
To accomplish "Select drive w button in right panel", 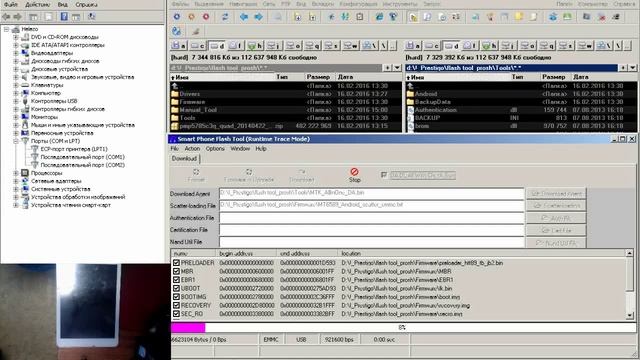I will pos(584,46).
